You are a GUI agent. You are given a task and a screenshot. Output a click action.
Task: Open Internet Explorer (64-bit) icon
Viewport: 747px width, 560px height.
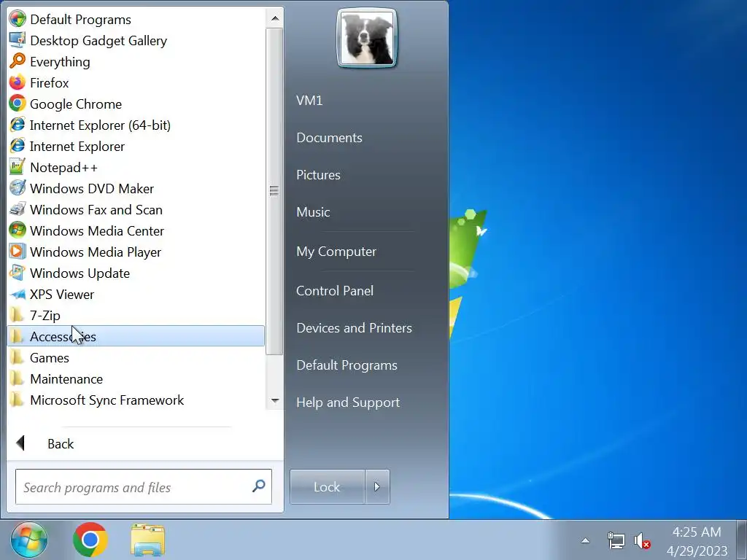(x=18, y=125)
